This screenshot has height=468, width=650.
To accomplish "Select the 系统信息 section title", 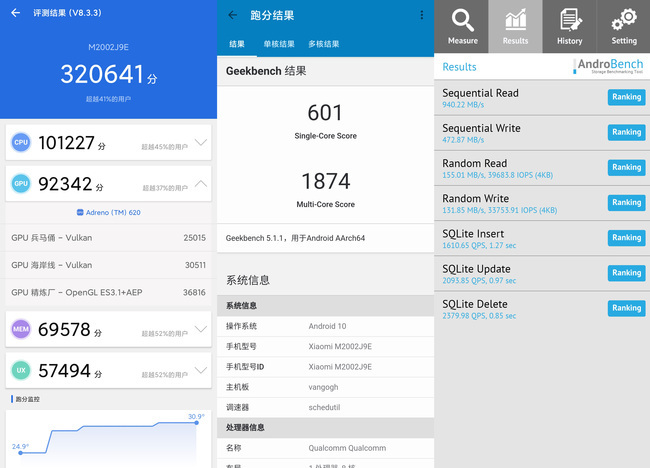I will [248, 280].
